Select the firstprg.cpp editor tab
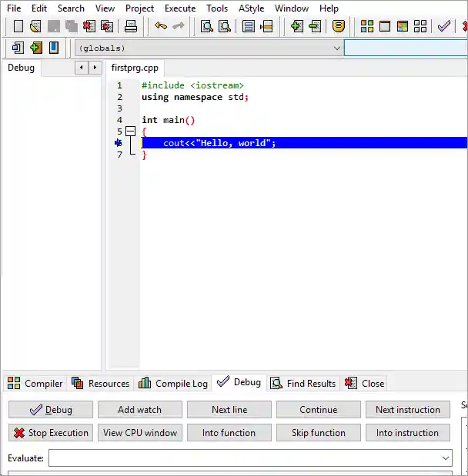468x476 pixels. (135, 68)
